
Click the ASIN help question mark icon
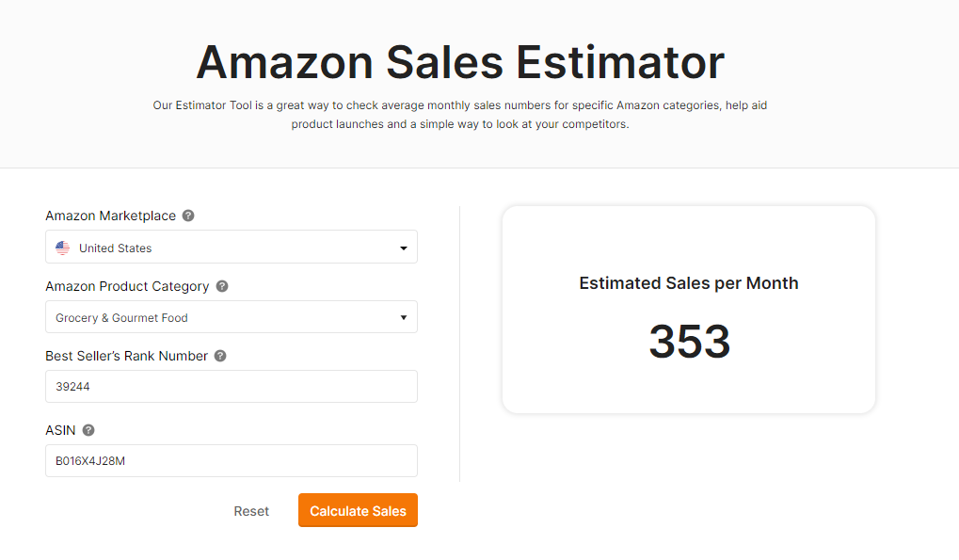[x=88, y=430]
